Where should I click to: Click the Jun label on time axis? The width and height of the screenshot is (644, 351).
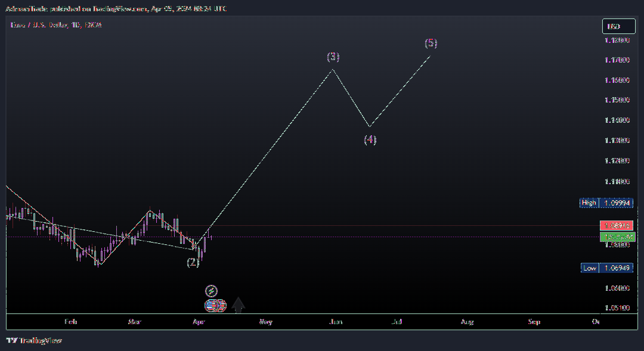(336, 322)
